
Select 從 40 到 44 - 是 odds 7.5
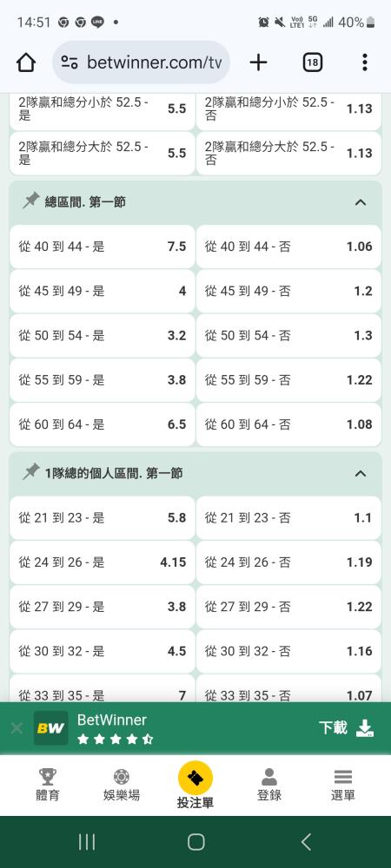[102, 247]
